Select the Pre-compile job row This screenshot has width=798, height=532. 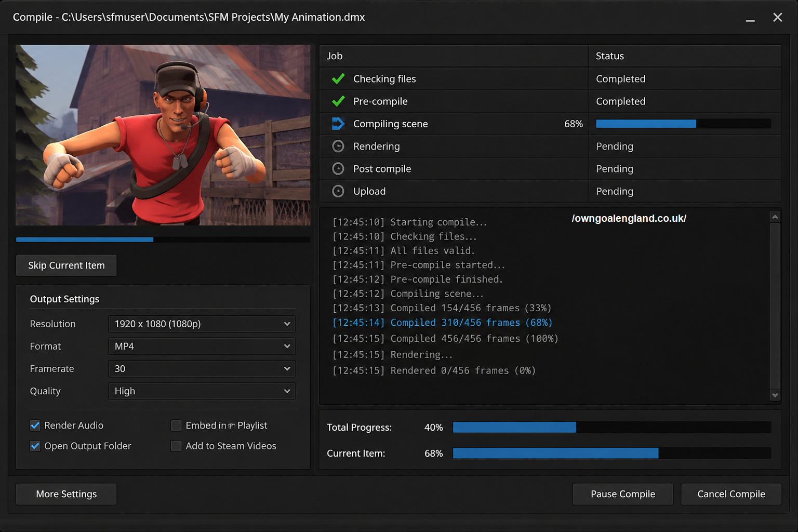click(551, 101)
